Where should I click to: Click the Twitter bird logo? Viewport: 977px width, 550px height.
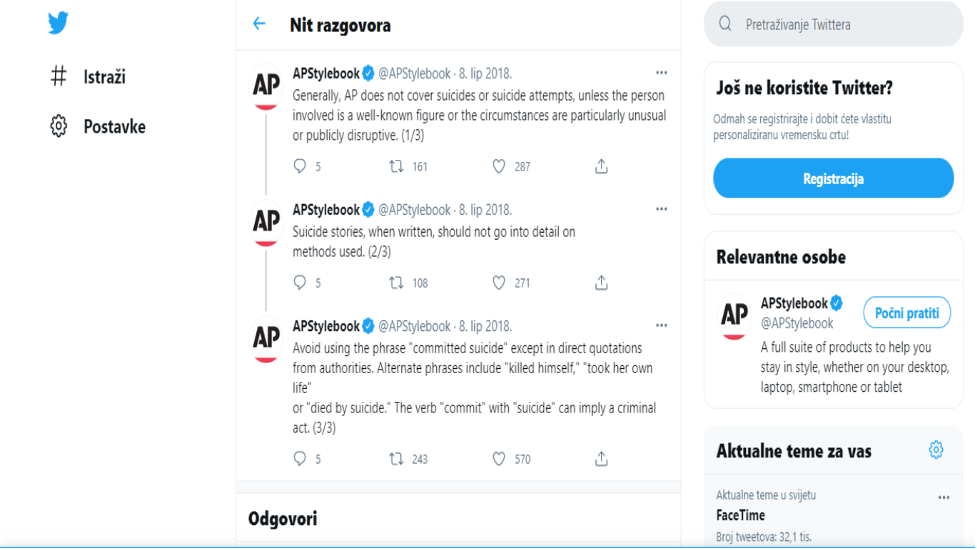(x=58, y=23)
